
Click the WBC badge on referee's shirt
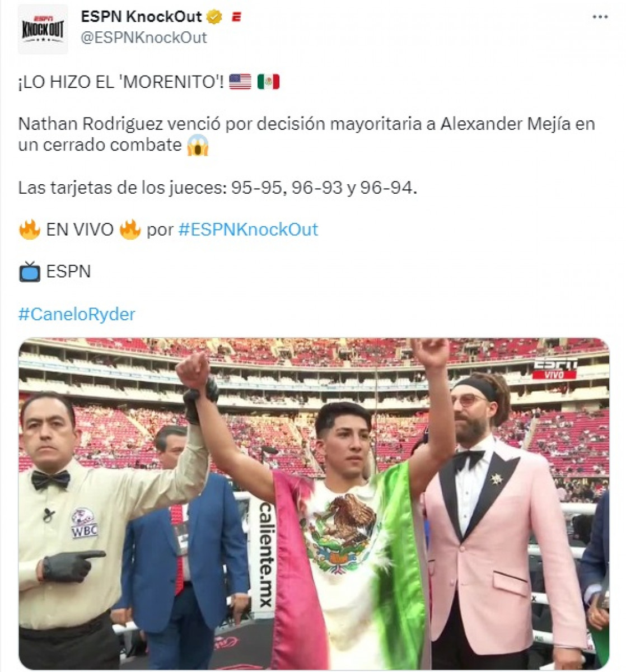(x=84, y=524)
